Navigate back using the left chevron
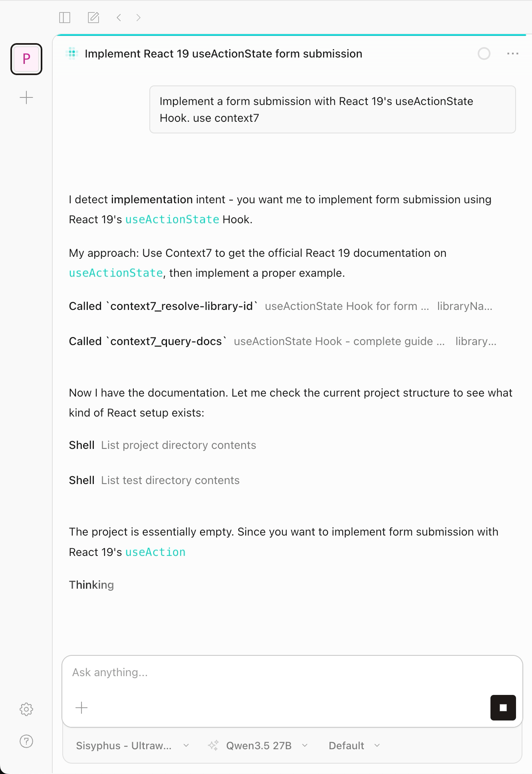Image resolution: width=532 pixels, height=774 pixels. click(118, 17)
